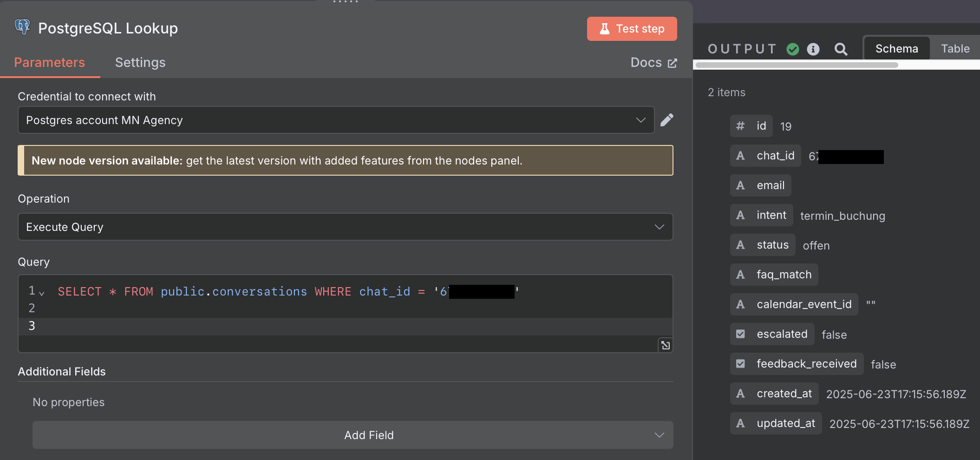Viewport: 980px width, 460px height.
Task: Click the email field label
Action: [x=771, y=185]
